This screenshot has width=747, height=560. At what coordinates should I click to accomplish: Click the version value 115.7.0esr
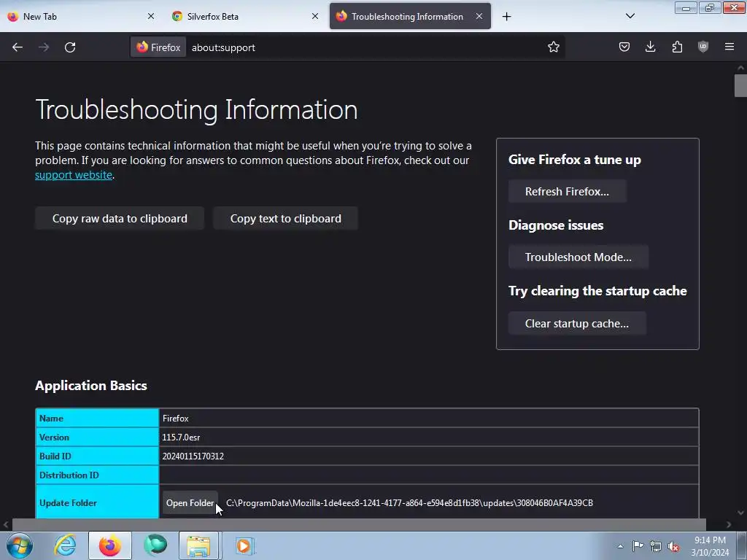coord(181,437)
